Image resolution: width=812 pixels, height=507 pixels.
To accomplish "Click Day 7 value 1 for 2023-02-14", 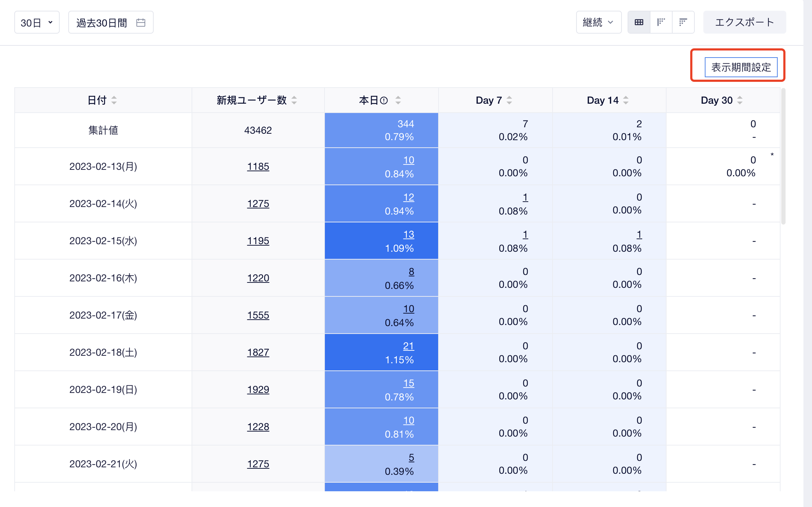I will coord(525,197).
